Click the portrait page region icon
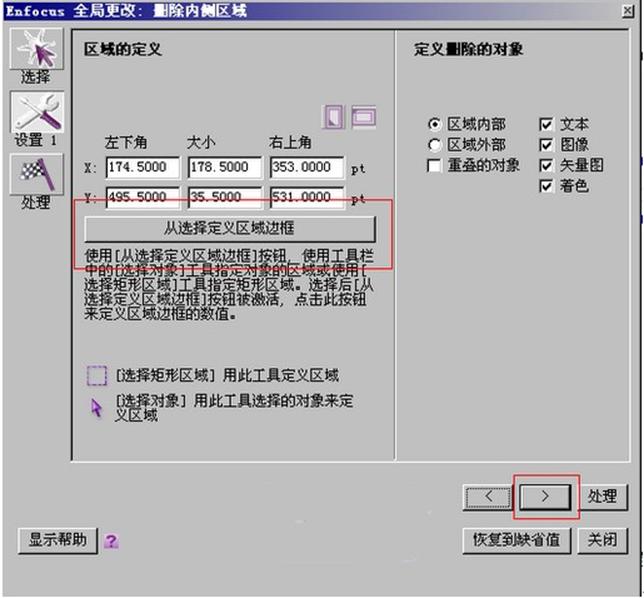This screenshot has height=598, width=644. 333,117
